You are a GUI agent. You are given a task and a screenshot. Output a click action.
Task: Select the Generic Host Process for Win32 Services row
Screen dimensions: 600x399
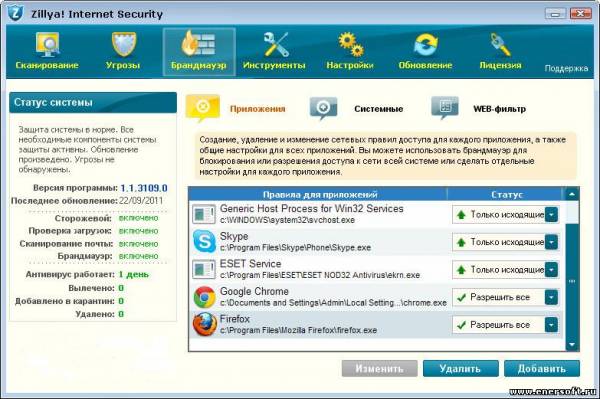pyautogui.click(x=377, y=215)
